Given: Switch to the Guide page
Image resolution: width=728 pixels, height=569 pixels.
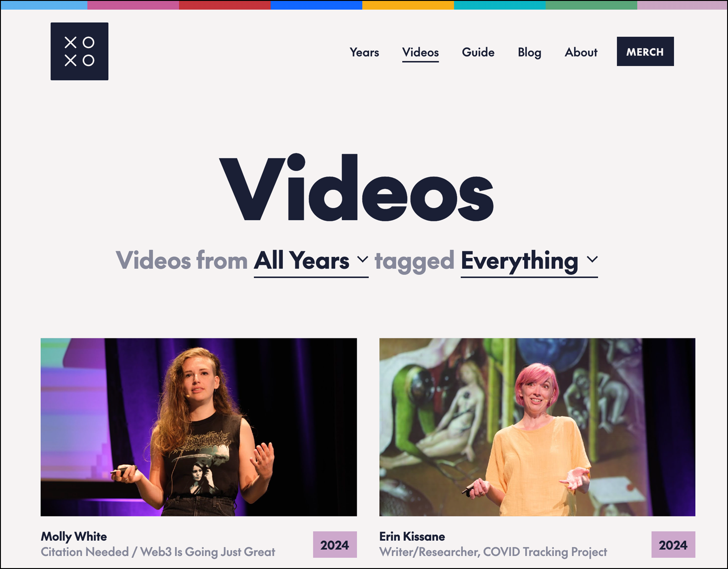Looking at the screenshot, I should click(478, 53).
